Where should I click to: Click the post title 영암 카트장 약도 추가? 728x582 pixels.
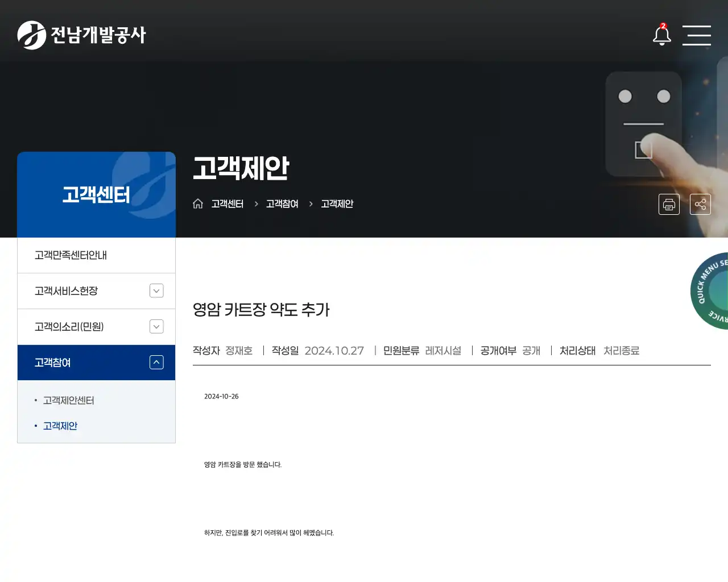point(261,310)
